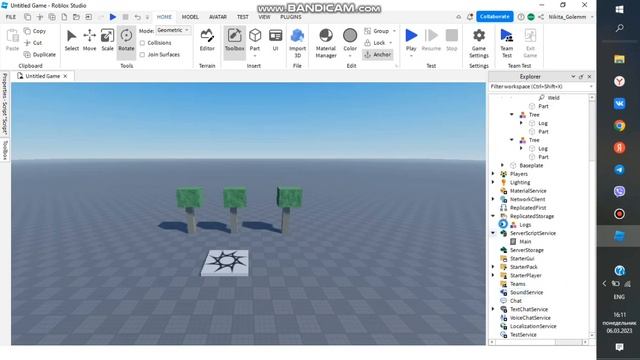Toggle Anchor on selection

point(378,54)
